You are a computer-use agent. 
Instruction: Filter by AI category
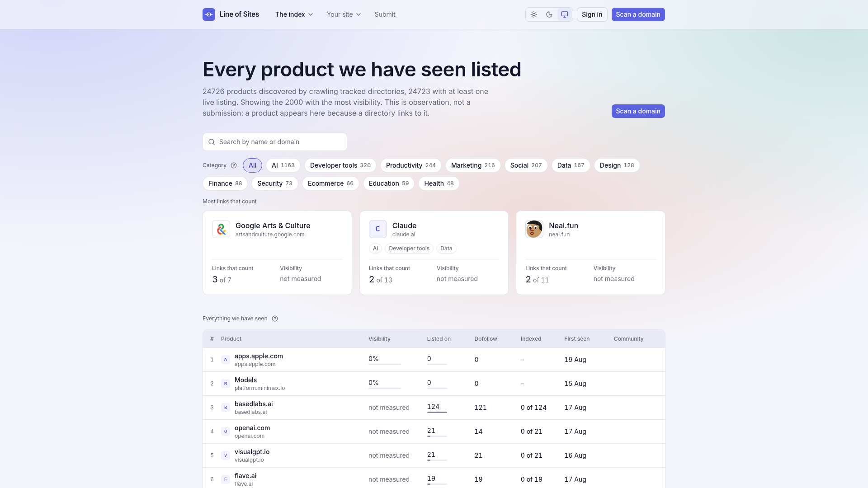283,165
